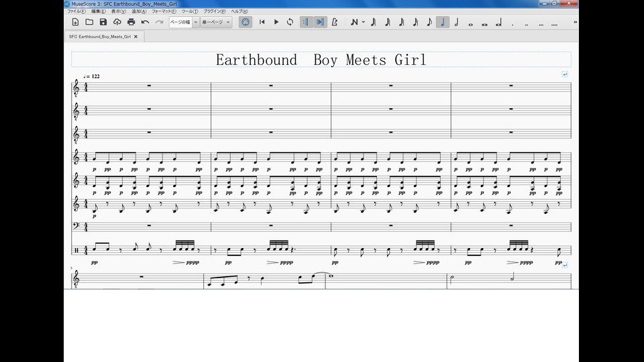Rewind playback to the start

262,22
